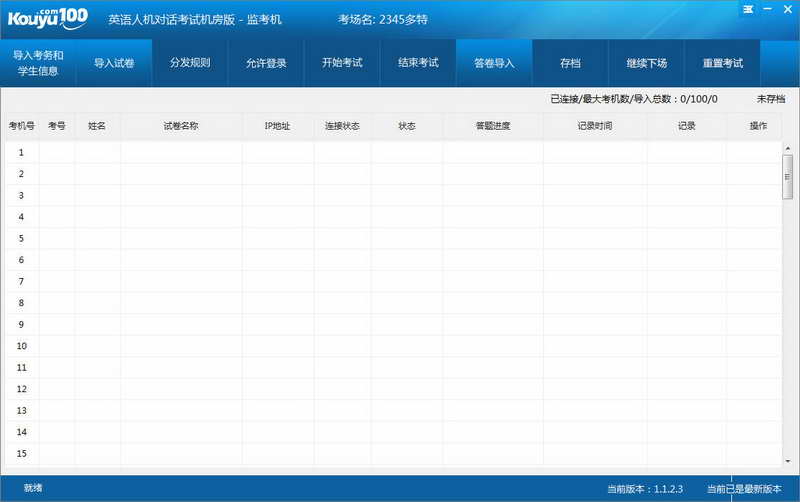
Task: Click the IP地址 column header
Action: coord(277,126)
